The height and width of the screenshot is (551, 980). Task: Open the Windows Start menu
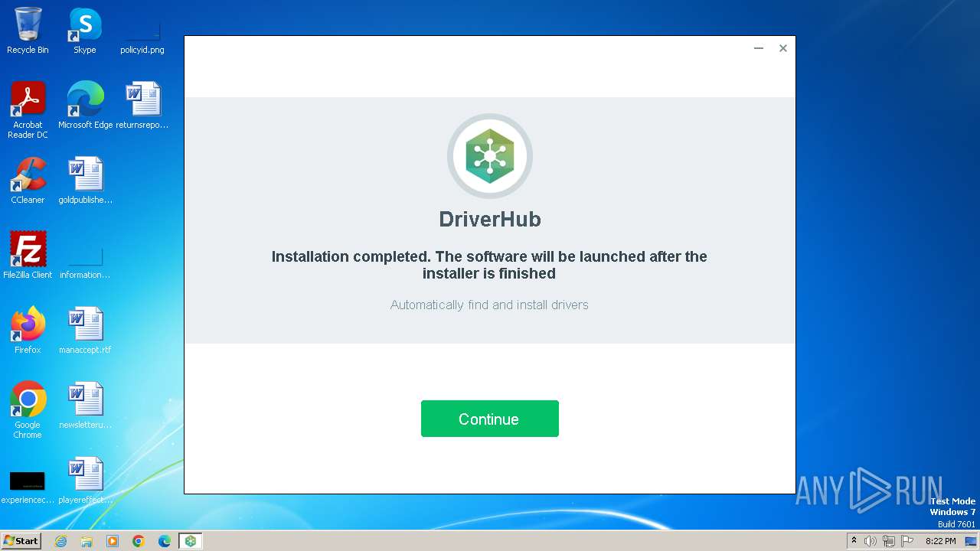click(x=21, y=540)
